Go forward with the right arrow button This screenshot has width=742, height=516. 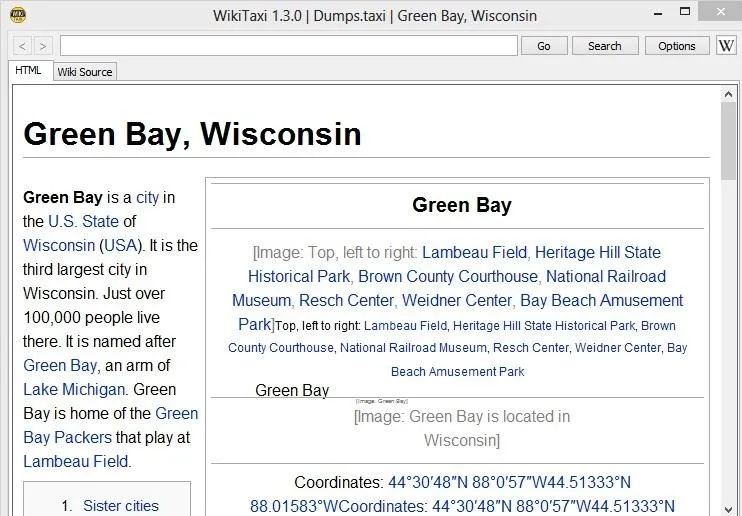(x=43, y=46)
